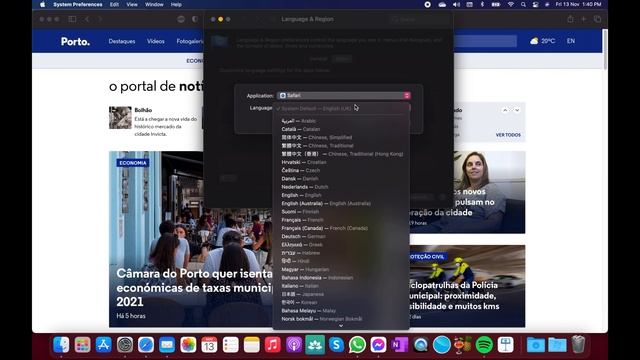
Task: Open the Notes app in dock
Action: [252, 345]
